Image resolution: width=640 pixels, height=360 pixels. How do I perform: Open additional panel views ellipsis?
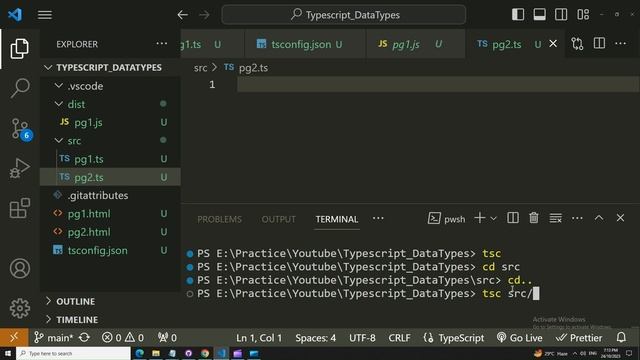pyautogui.click(x=378, y=218)
